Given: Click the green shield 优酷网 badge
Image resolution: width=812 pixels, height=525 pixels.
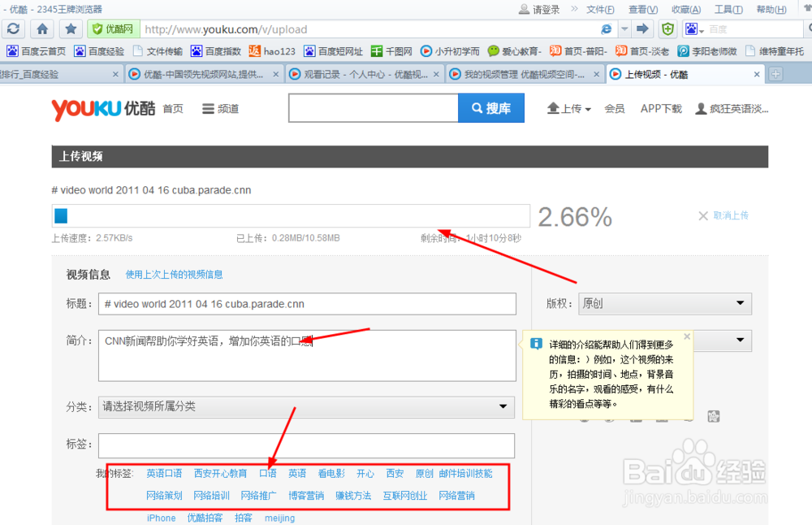Looking at the screenshot, I should pos(114,29).
